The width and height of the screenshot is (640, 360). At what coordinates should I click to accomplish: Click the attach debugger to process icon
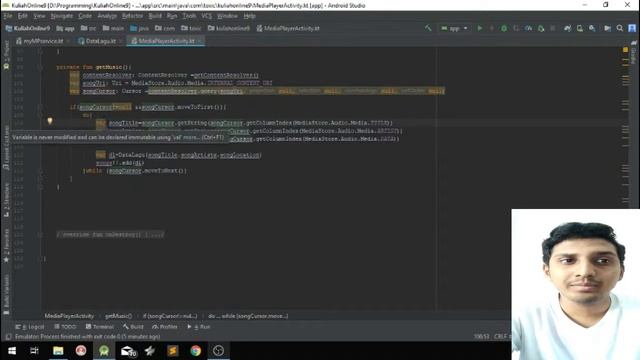pyautogui.click(x=541, y=28)
